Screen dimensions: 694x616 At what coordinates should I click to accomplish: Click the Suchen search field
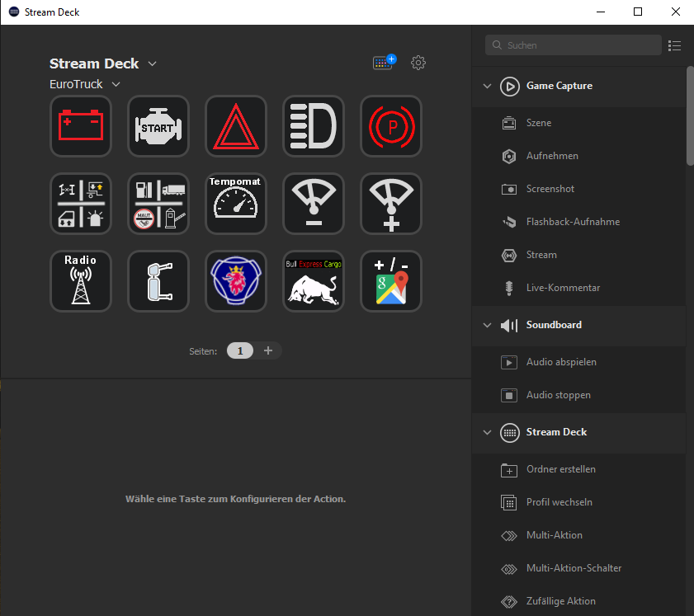[x=574, y=45]
